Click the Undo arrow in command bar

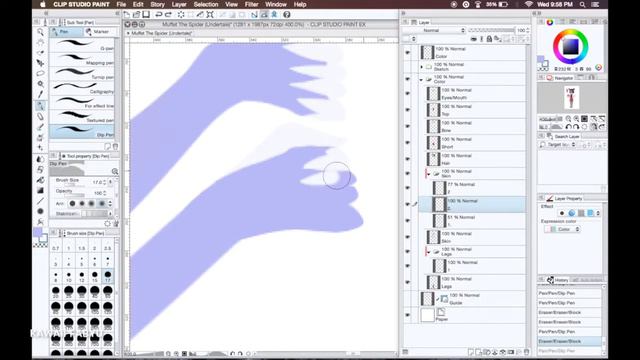(159, 15)
